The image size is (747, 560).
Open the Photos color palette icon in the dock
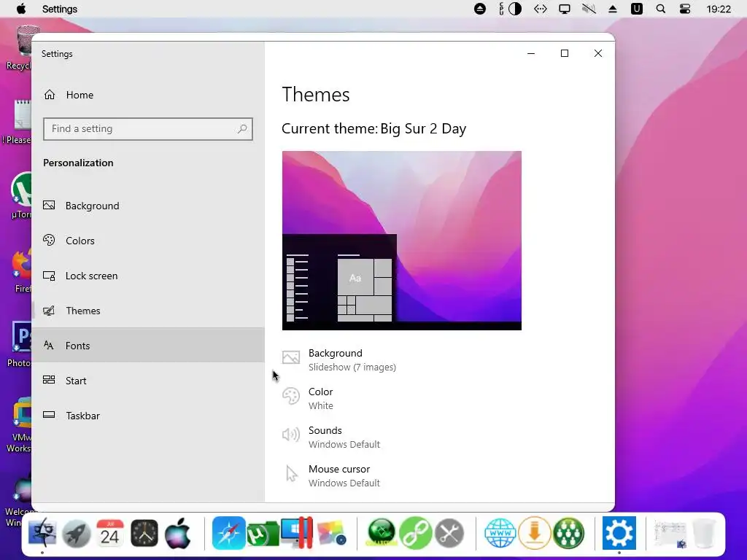[331, 533]
